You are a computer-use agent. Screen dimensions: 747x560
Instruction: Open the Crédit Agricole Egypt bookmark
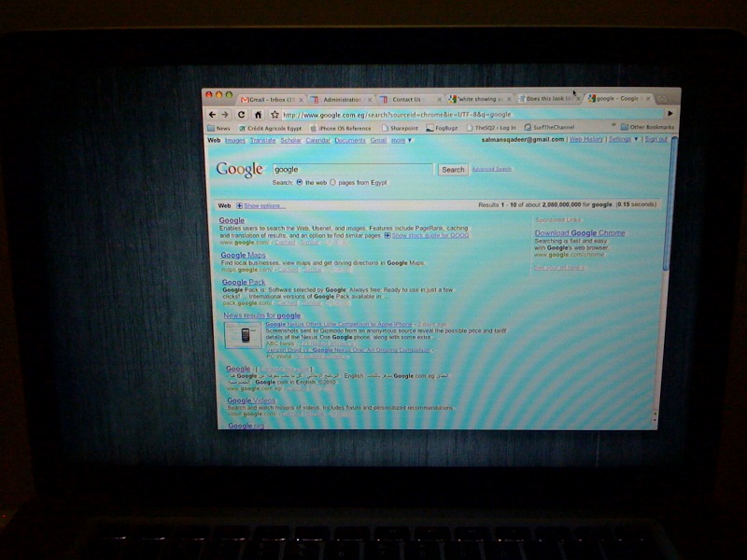(270, 128)
